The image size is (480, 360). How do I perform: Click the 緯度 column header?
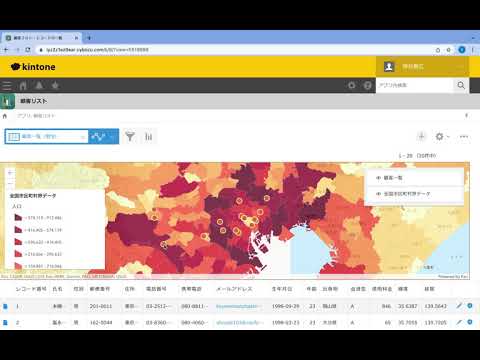(403, 289)
